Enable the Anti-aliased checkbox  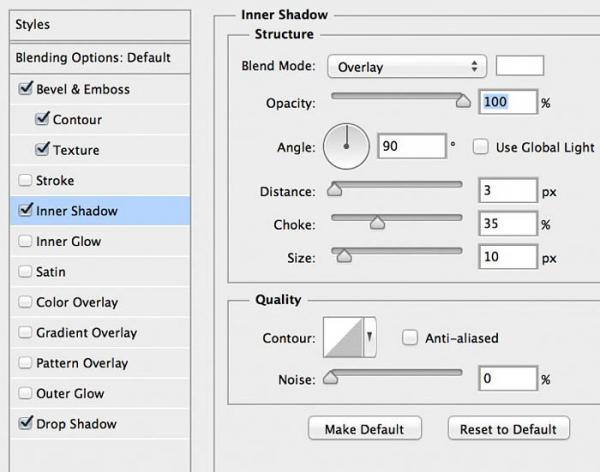(410, 338)
